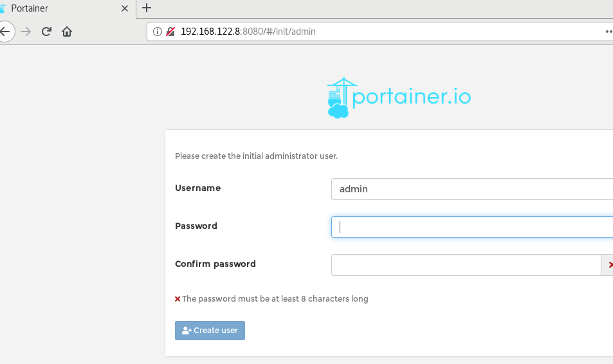Click the portainer.io logo
This screenshot has width=613, height=364.
coord(399,97)
